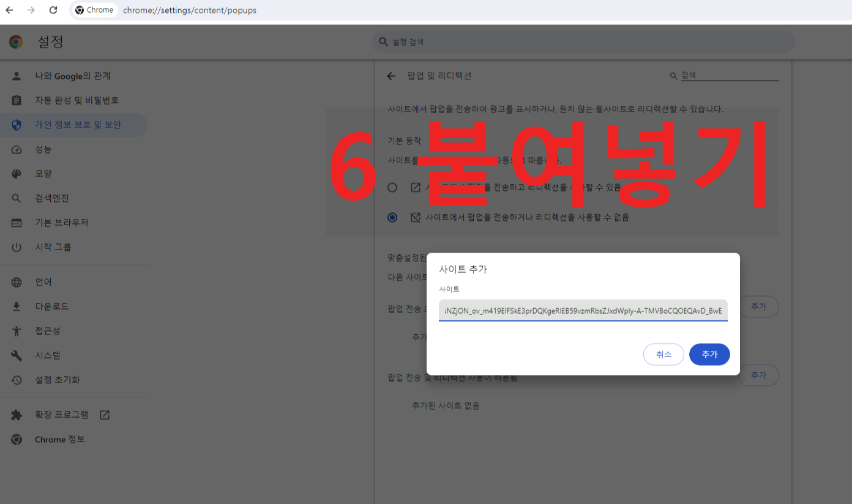This screenshot has width=852, height=504.
Task: Click the back arrow beside 팝업 및 리디렉션
Action: [391, 76]
